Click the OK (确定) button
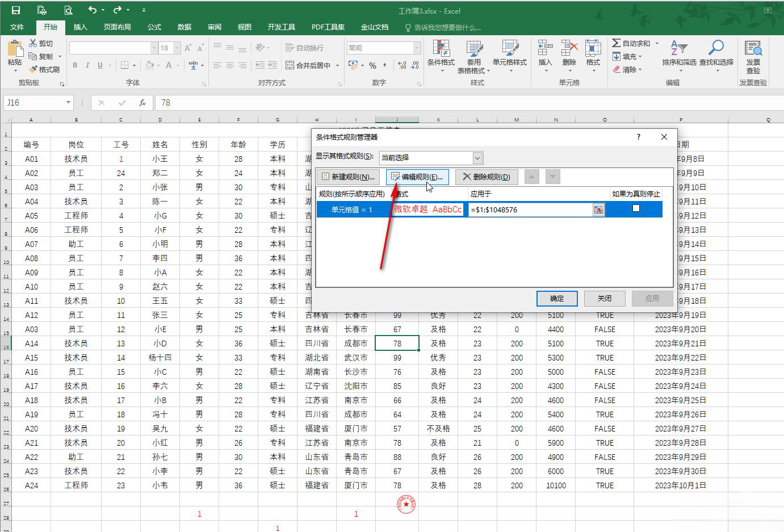The image size is (784, 532). click(x=557, y=298)
